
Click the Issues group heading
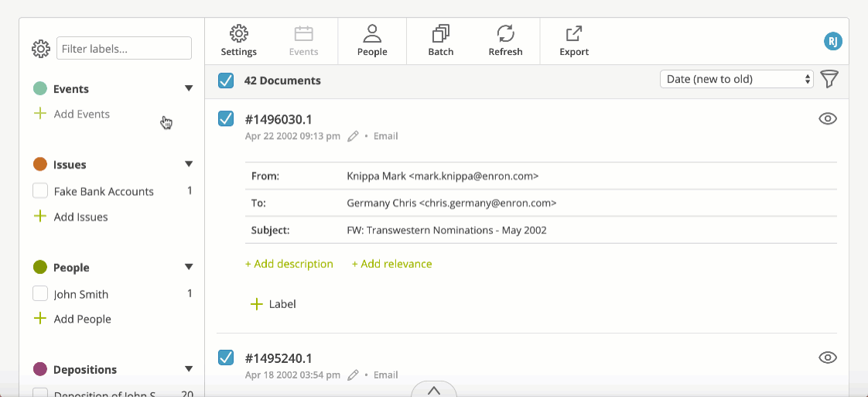click(70, 165)
